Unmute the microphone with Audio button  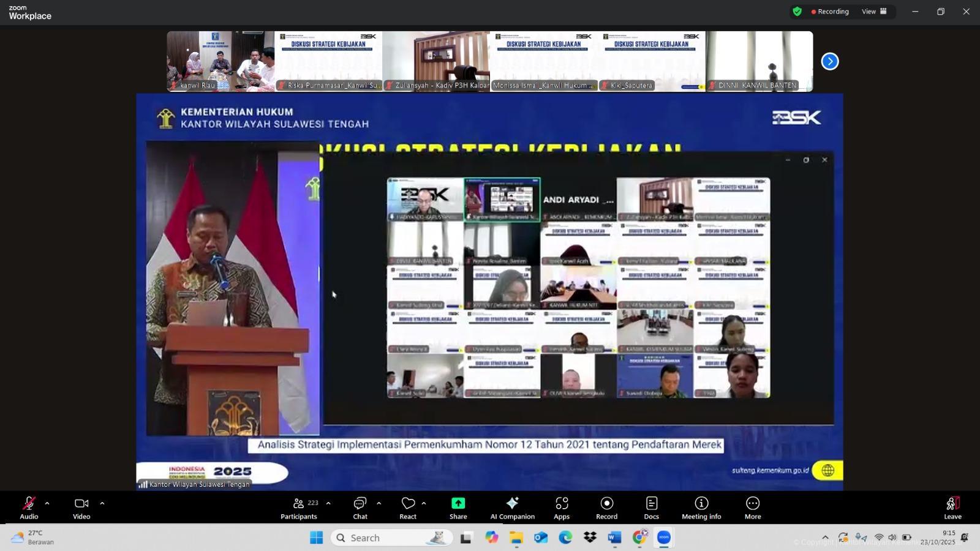coord(29,507)
